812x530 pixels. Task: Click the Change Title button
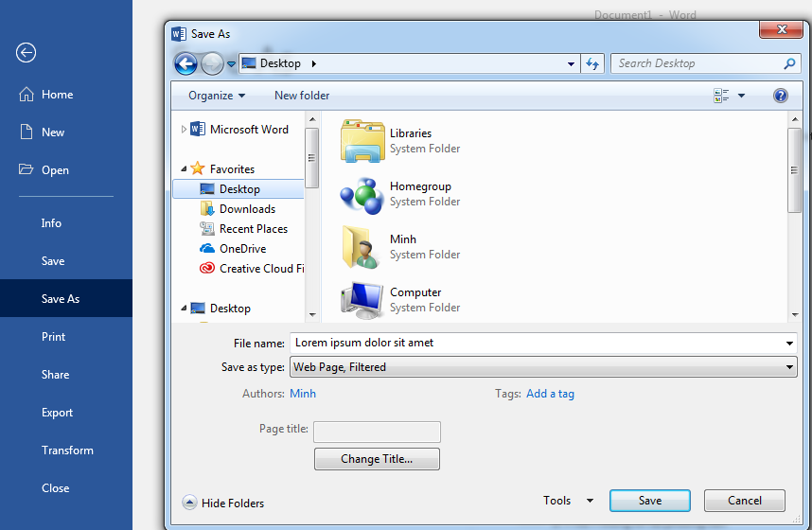click(x=377, y=459)
